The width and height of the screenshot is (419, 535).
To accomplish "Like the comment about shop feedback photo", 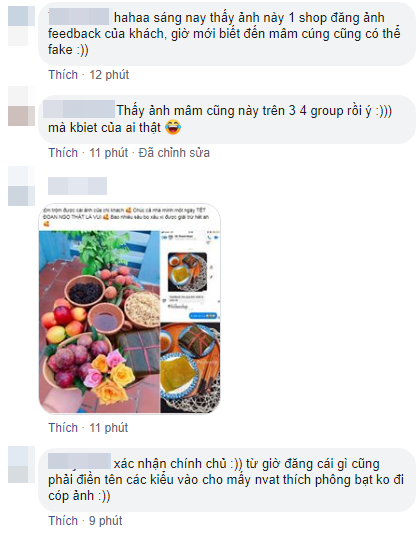I will (x=63, y=75).
